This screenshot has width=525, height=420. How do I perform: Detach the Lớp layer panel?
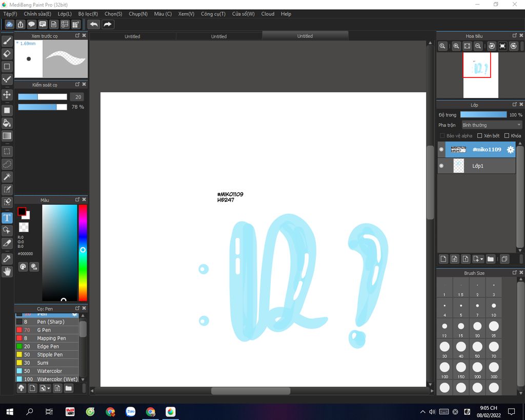tap(515, 105)
